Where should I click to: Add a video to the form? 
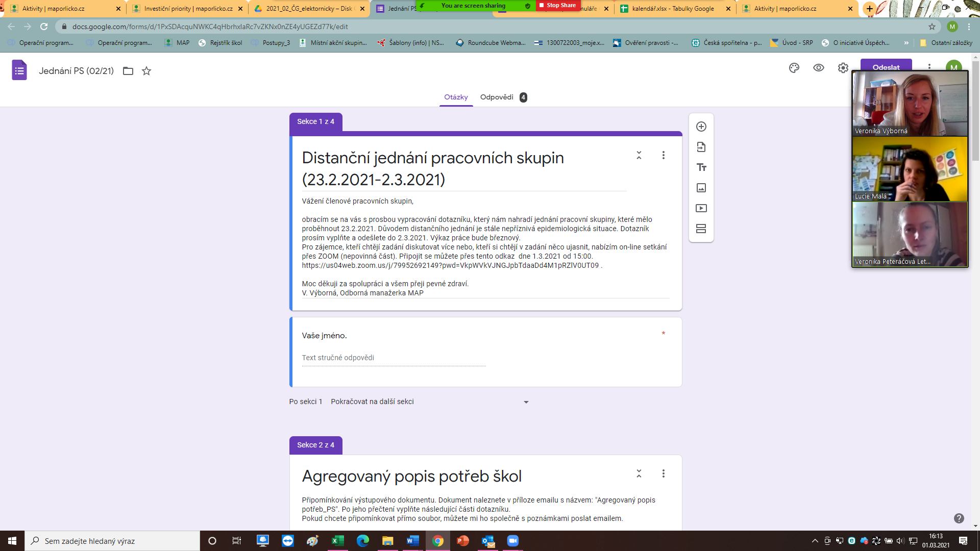click(x=701, y=208)
